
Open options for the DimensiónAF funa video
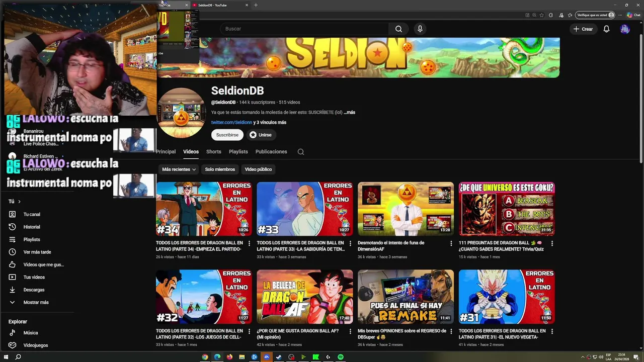pos(451,243)
